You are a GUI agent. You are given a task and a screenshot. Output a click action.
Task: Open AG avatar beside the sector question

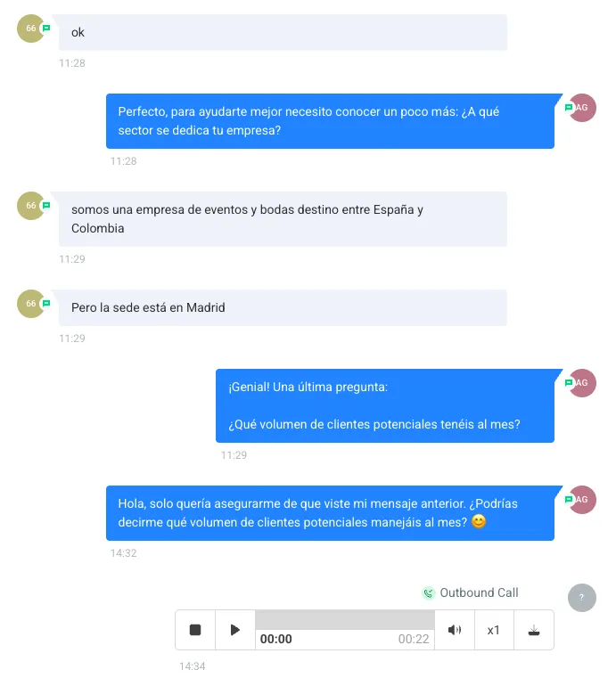pyautogui.click(x=582, y=108)
